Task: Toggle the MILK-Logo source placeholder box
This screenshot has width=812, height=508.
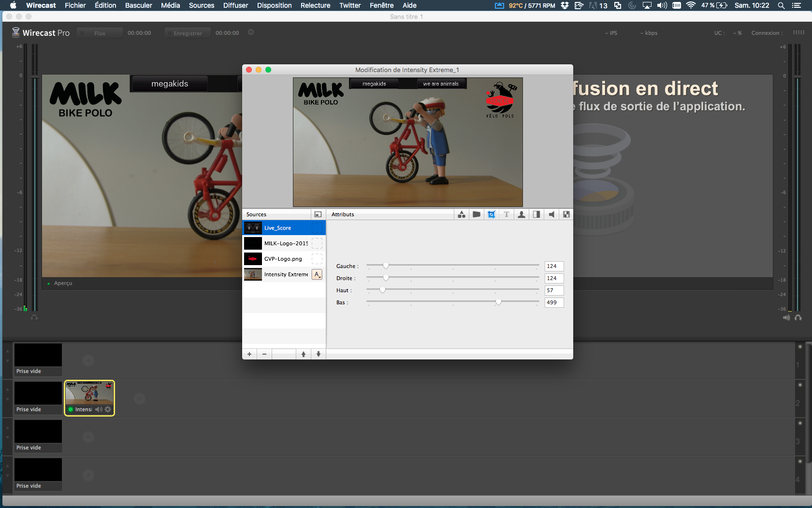Action: 317,243
